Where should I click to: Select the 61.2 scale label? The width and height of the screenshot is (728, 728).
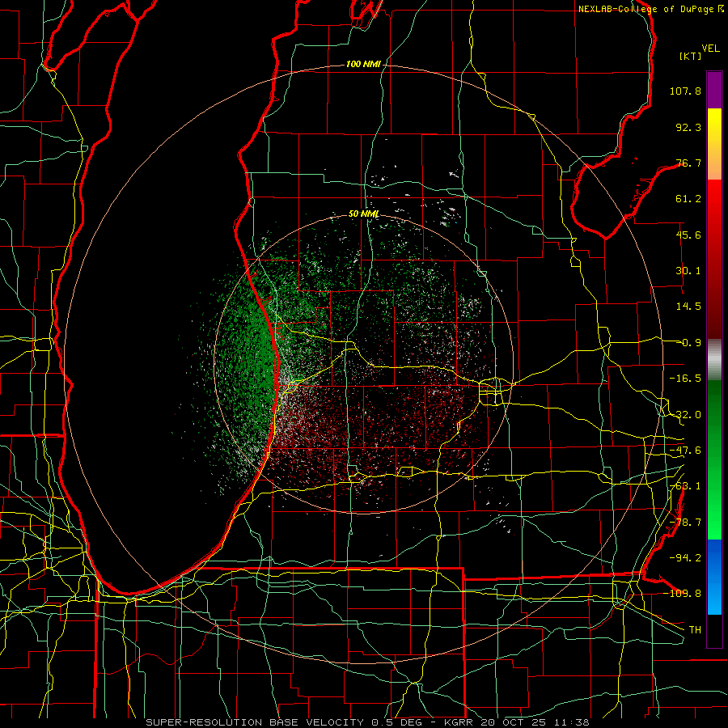688,199
